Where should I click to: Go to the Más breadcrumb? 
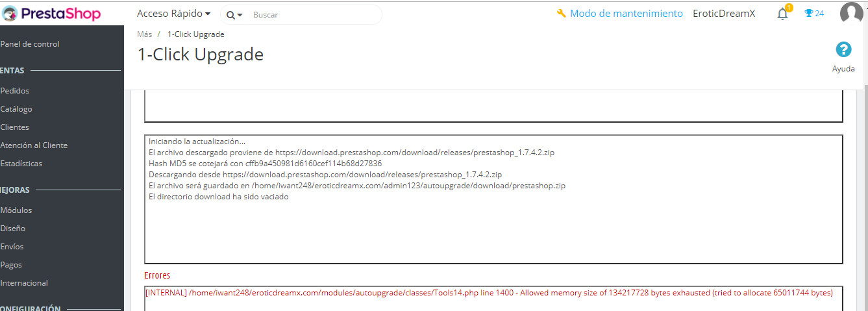144,34
